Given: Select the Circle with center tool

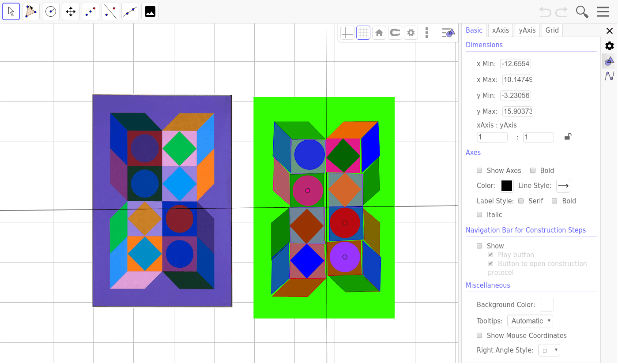Looking at the screenshot, I should 51,11.
